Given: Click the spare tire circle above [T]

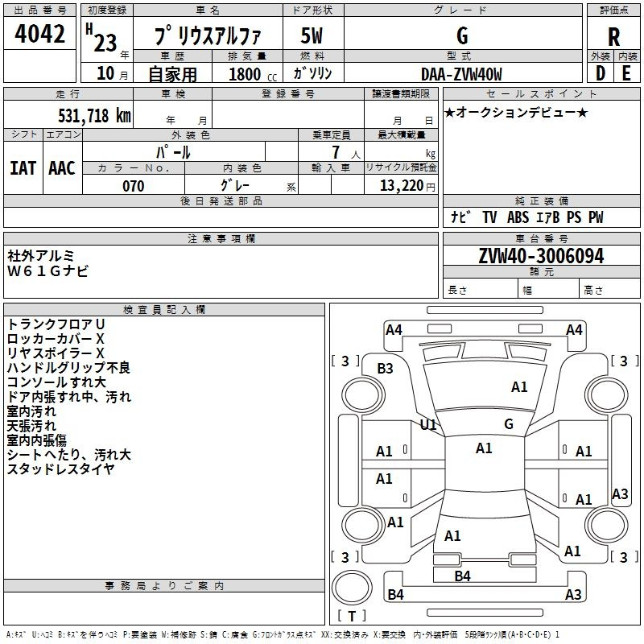Looking at the screenshot, I should click(x=352, y=588).
